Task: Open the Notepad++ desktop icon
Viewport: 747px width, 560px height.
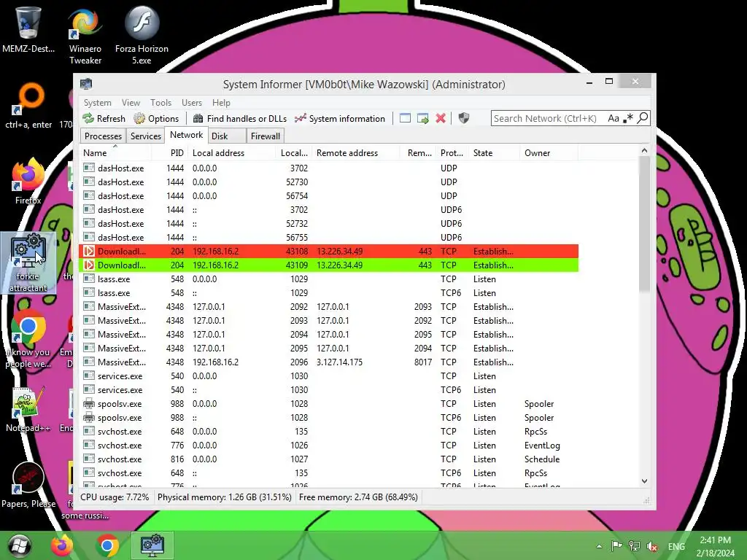Action: coord(28,410)
